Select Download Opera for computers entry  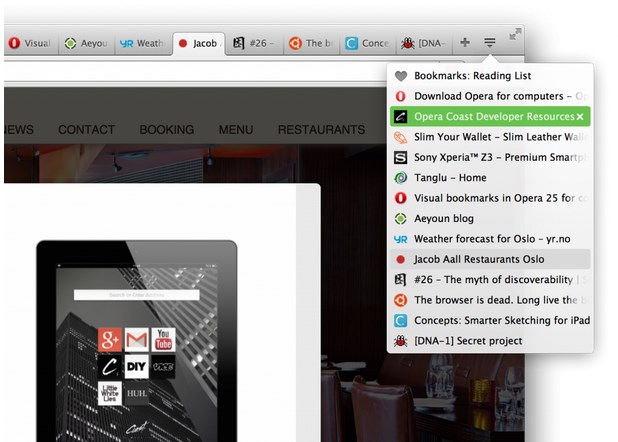490,96
